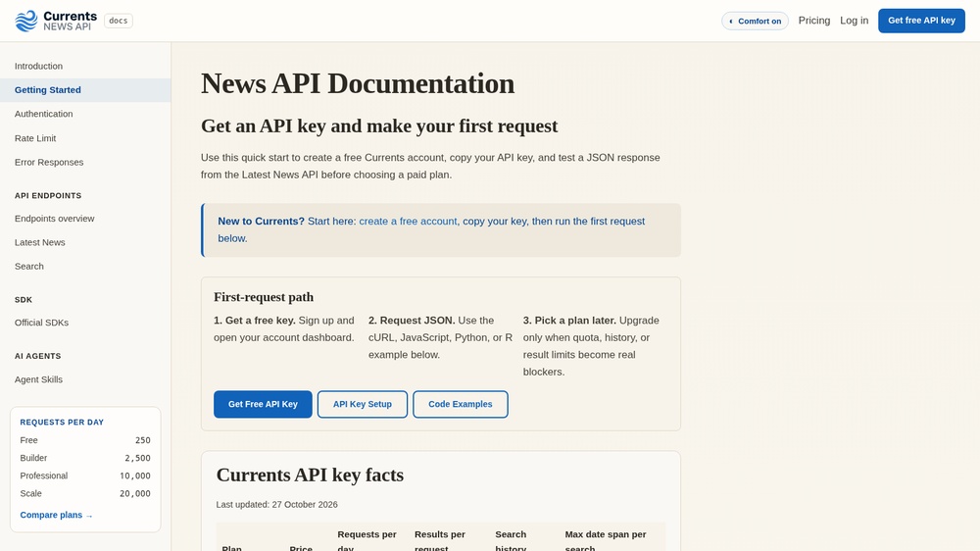Click the SDK sidebar heading
This screenshot has height=551, width=980.
click(24, 300)
